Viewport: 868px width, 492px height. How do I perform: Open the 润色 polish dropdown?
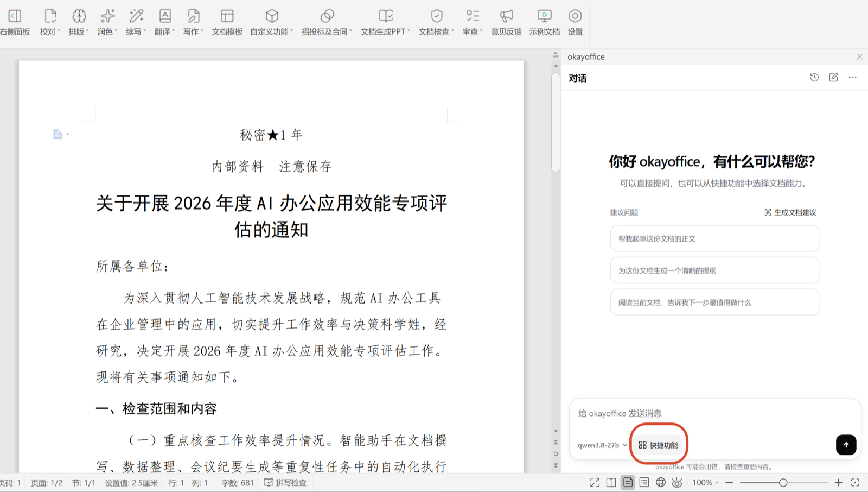click(x=107, y=22)
